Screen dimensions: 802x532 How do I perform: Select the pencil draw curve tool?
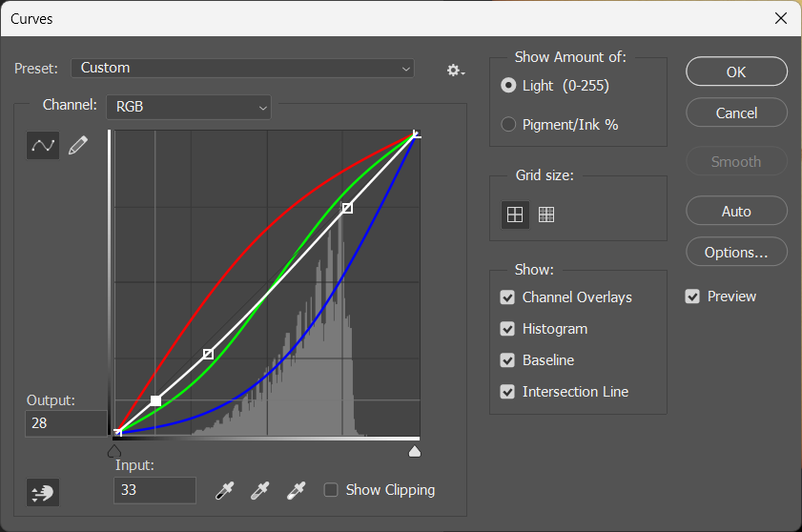point(77,145)
